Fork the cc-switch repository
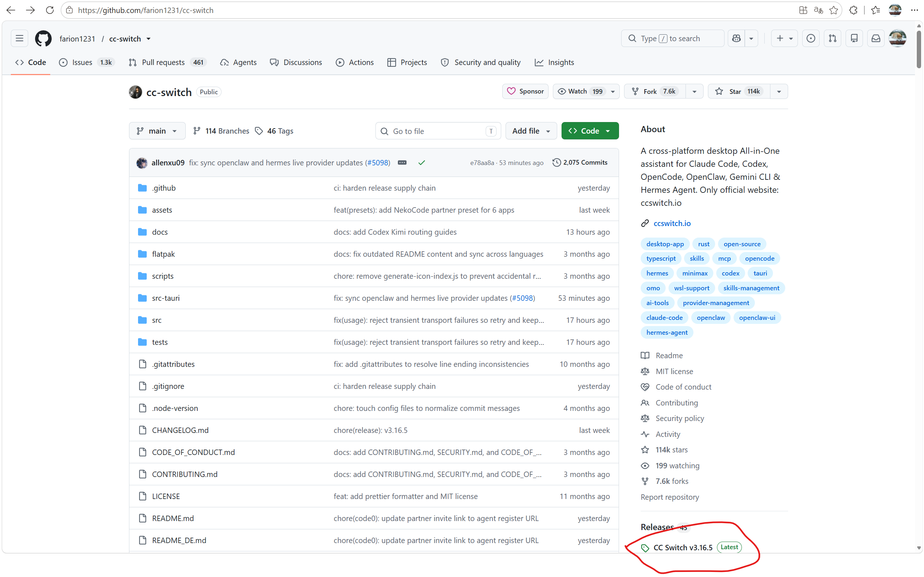This screenshot has height=577, width=924. pos(655,91)
